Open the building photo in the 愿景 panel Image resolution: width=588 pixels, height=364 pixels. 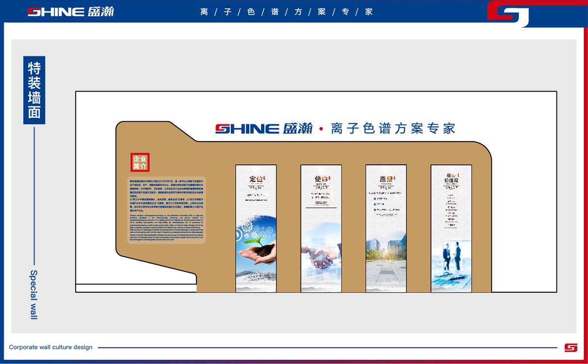click(386, 257)
